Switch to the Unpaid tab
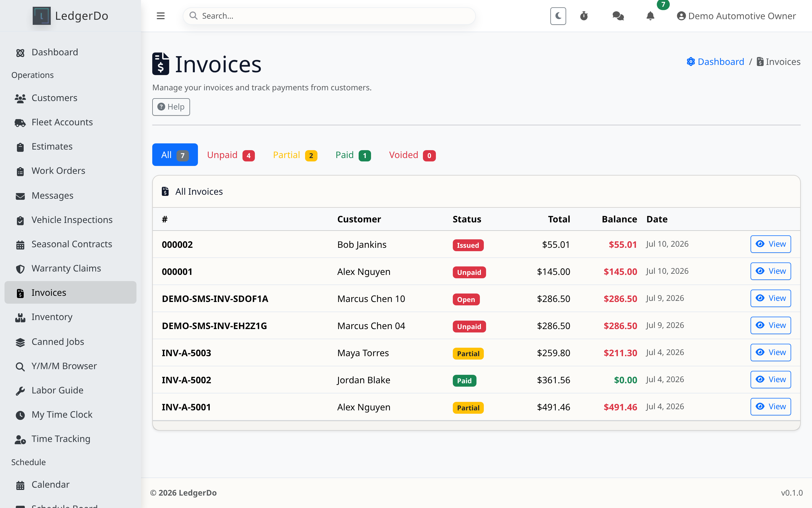The height and width of the screenshot is (508, 812). [231, 155]
